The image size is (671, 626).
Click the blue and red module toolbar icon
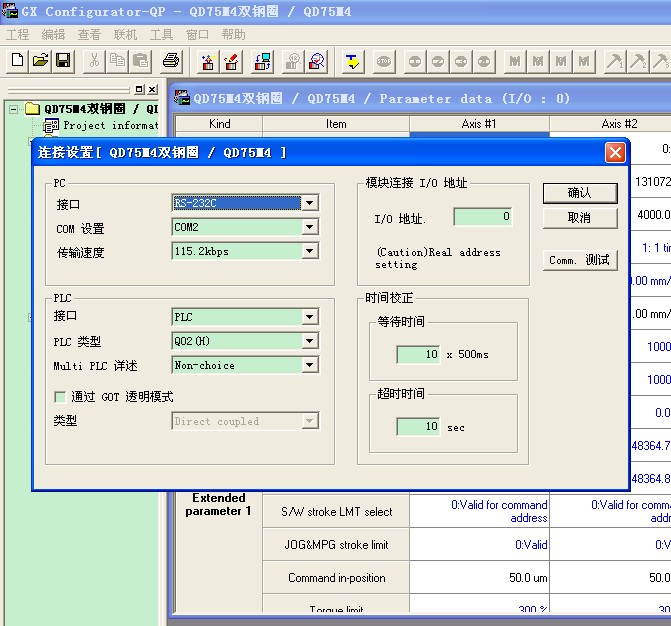coord(262,61)
